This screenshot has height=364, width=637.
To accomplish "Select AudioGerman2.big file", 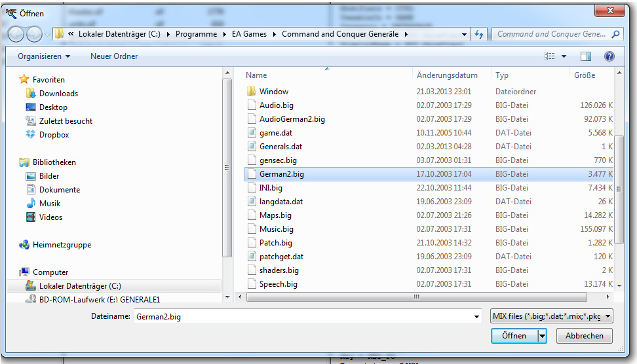I will [292, 119].
